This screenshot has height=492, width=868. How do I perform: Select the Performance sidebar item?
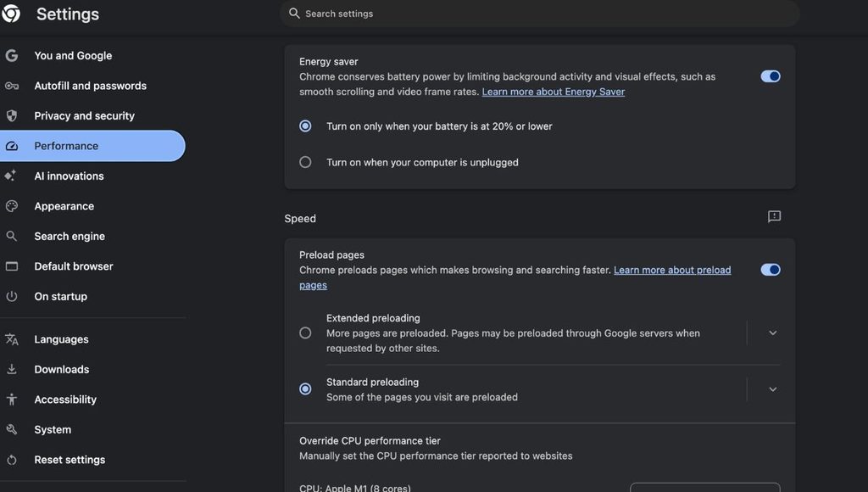click(x=92, y=146)
